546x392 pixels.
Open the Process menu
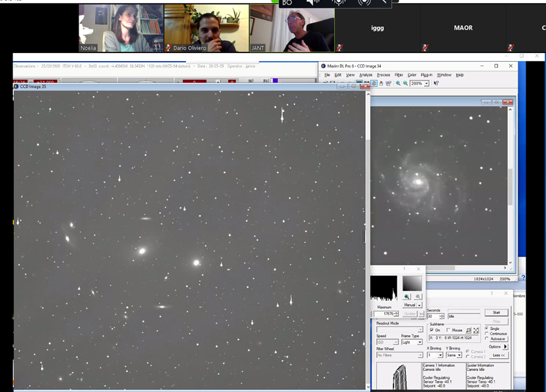point(383,75)
